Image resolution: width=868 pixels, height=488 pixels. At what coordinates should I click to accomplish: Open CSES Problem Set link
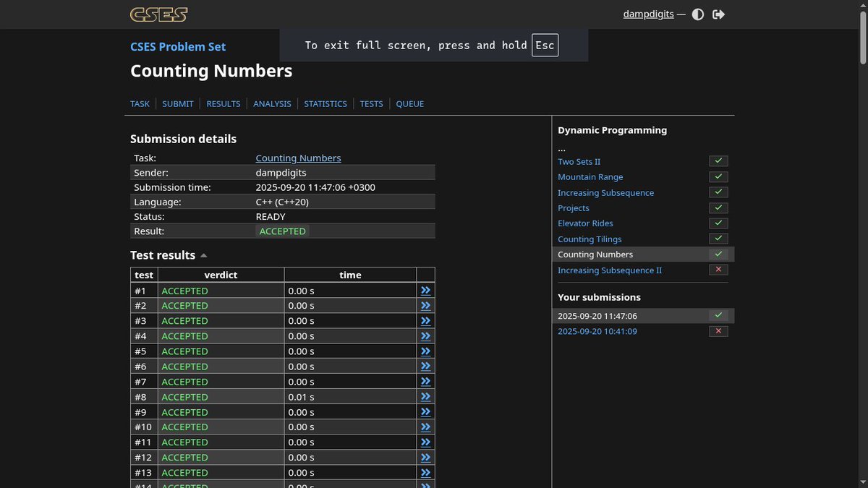pyautogui.click(x=178, y=47)
